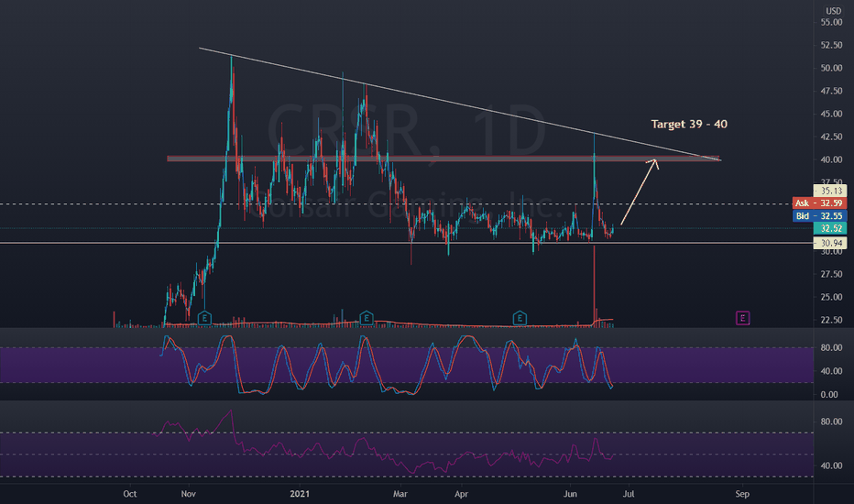Screen dimensions: 854x504
Task: Click the 22.50 price axis value
Action: [832, 320]
